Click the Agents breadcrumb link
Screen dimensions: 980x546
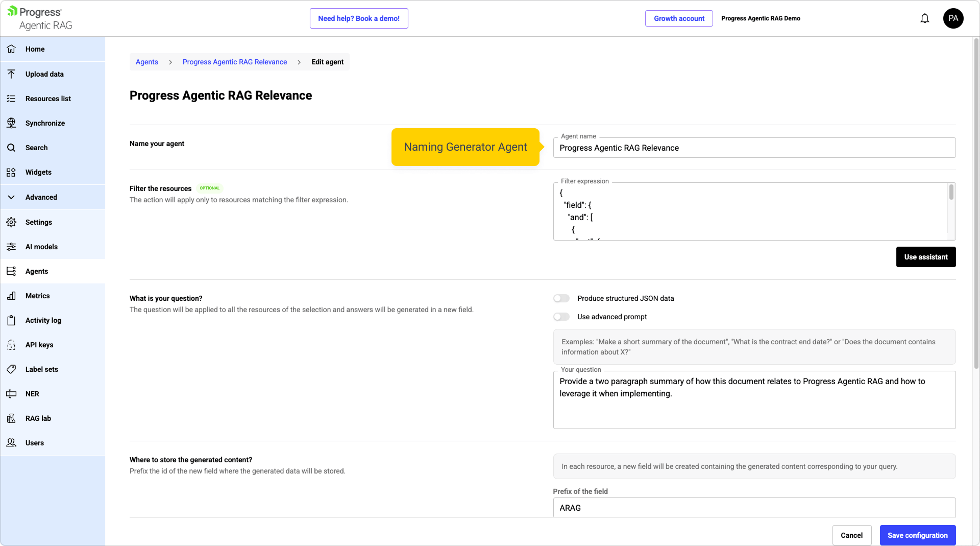coord(146,62)
